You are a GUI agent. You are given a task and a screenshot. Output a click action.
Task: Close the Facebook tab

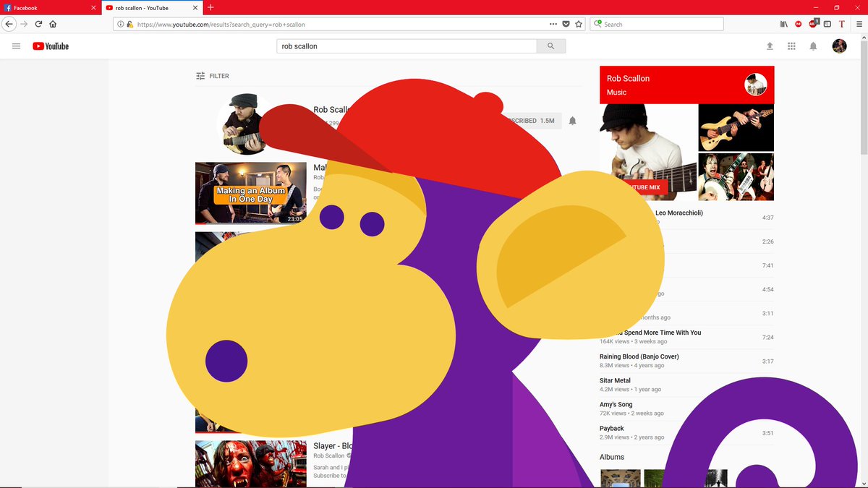click(x=93, y=7)
